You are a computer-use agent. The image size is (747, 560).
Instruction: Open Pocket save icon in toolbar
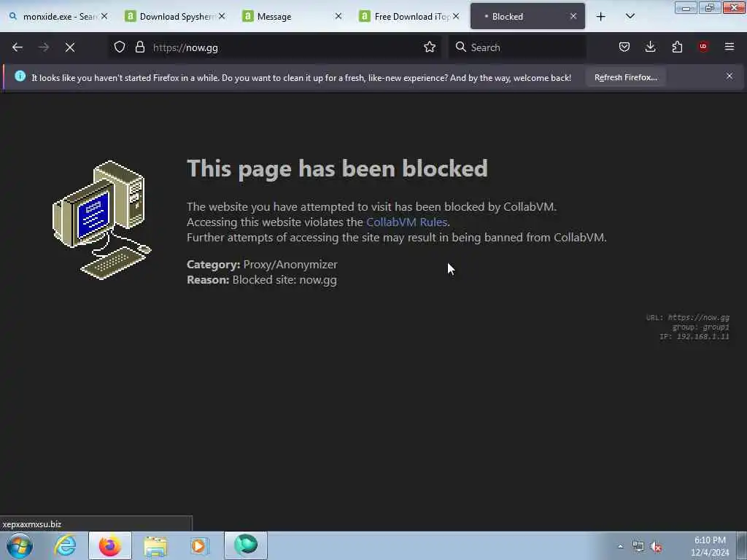[624, 47]
